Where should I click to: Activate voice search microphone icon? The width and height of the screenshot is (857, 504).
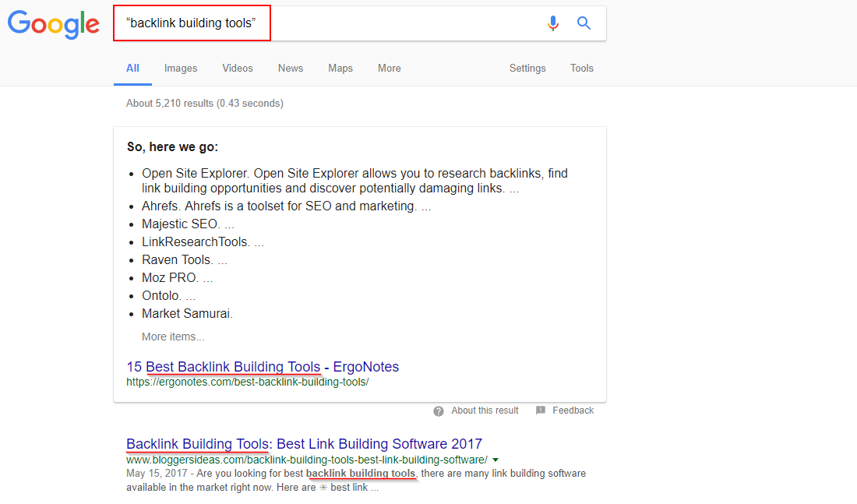click(x=553, y=23)
